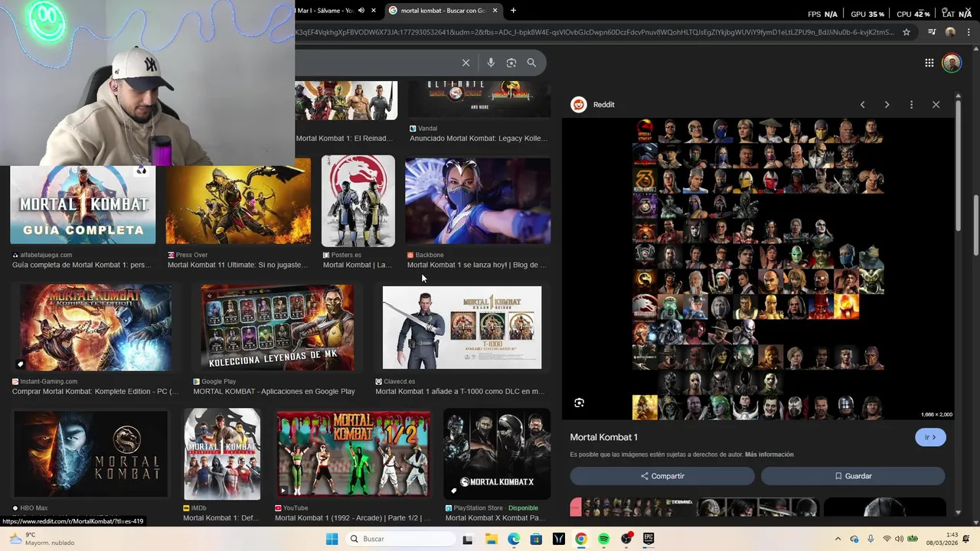Open a new browser tab
Image resolution: width=980 pixels, height=551 pixels.
[x=513, y=11]
